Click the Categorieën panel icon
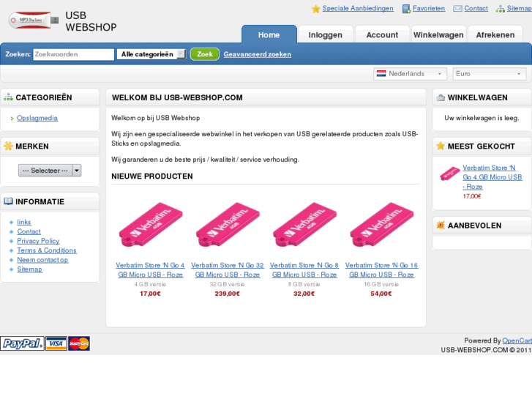This screenshot has height=399, width=532. [8, 97]
